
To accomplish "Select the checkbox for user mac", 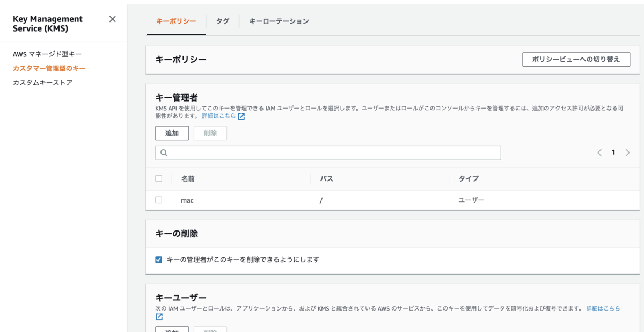I will pyautogui.click(x=159, y=199).
